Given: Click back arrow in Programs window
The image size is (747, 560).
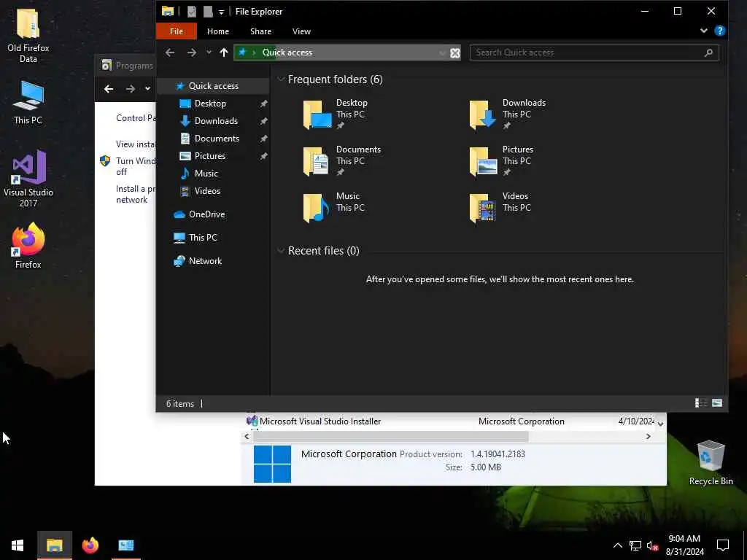Looking at the screenshot, I should click(x=109, y=88).
